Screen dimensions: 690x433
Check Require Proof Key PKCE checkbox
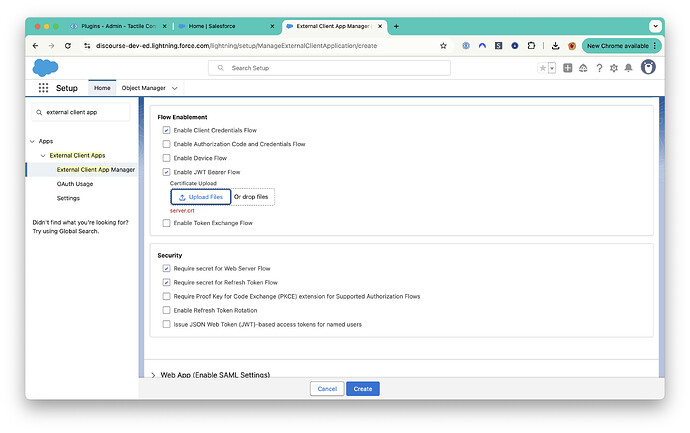(x=166, y=297)
